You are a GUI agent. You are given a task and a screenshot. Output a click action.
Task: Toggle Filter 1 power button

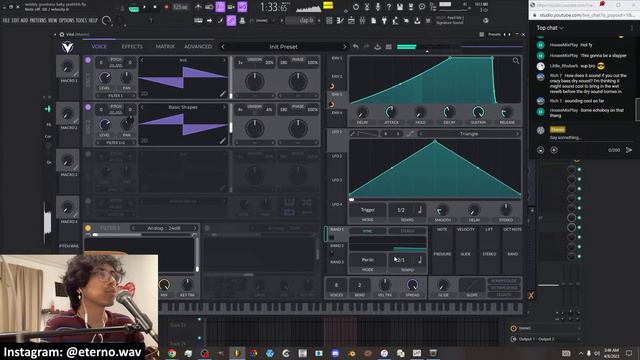(x=88, y=228)
